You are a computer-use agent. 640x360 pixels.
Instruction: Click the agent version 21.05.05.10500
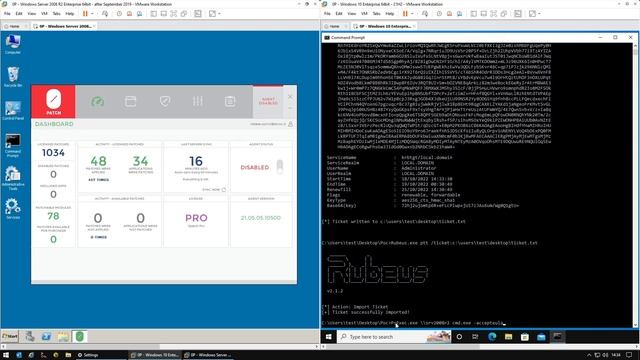click(x=261, y=218)
